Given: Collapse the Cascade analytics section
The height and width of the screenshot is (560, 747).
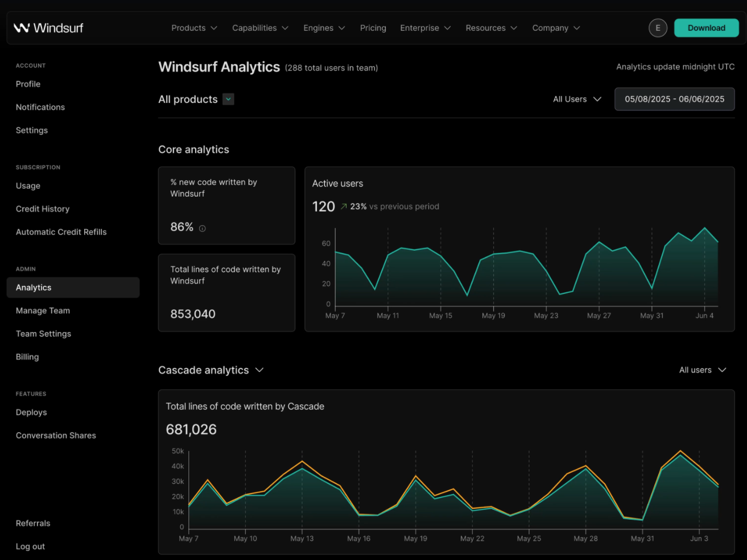Looking at the screenshot, I should [x=259, y=370].
